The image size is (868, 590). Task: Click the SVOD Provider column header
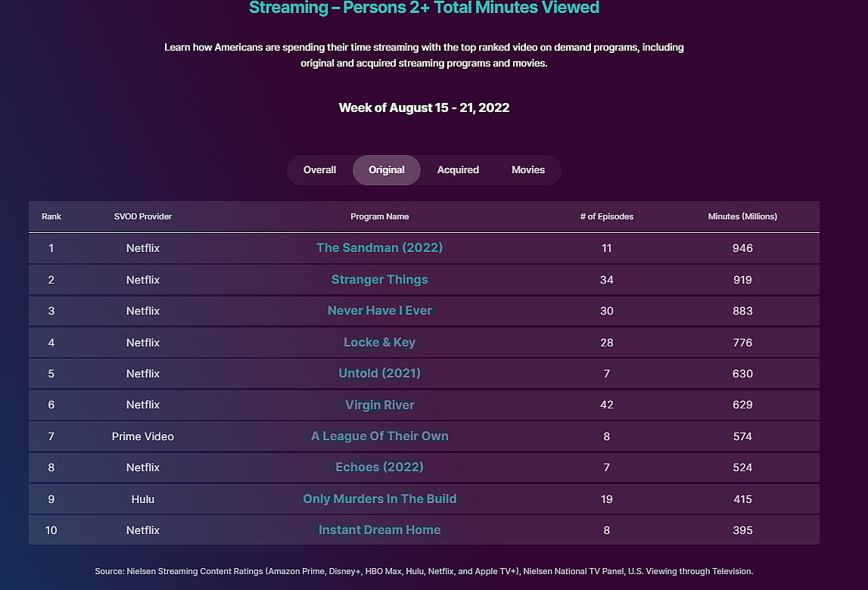coord(143,216)
